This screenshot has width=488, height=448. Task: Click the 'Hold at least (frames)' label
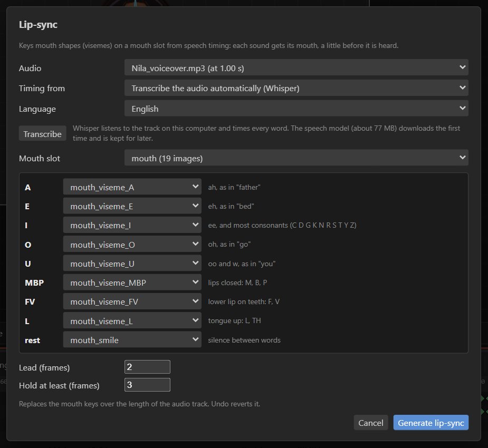pos(59,385)
